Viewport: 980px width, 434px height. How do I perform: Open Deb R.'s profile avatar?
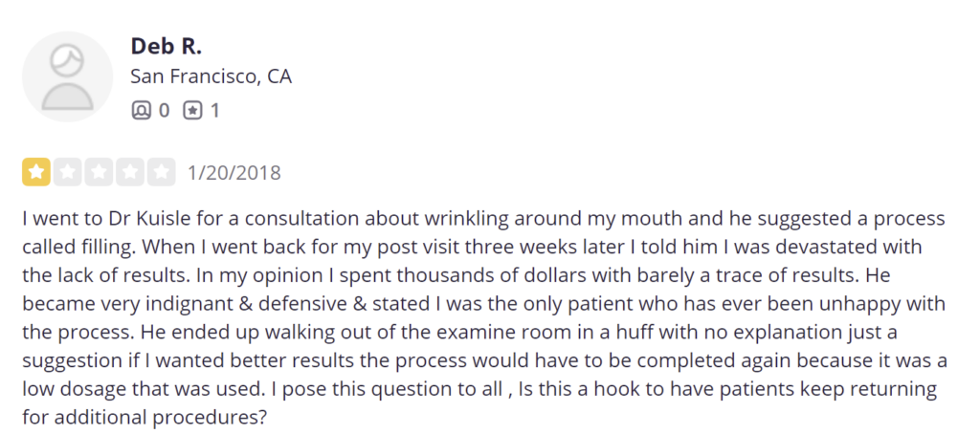pyautogui.click(x=68, y=76)
